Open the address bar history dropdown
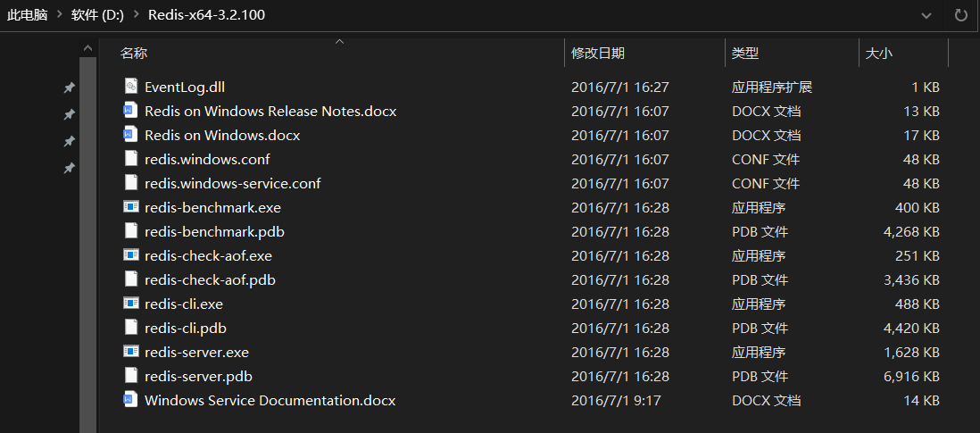Screen dimensions: 980x433 click(927, 15)
